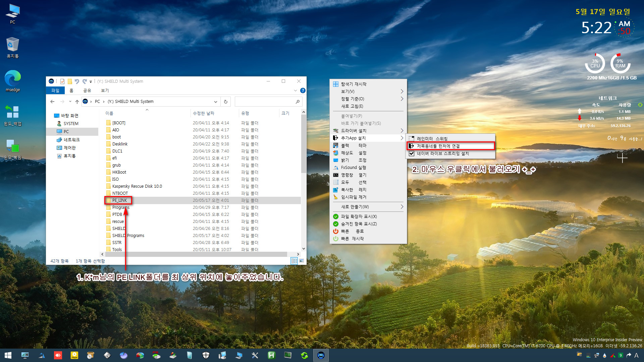Click the Explorer horizontal scrollbar thumb
Viewport: 644px width, 362px height.
[x=196, y=254]
